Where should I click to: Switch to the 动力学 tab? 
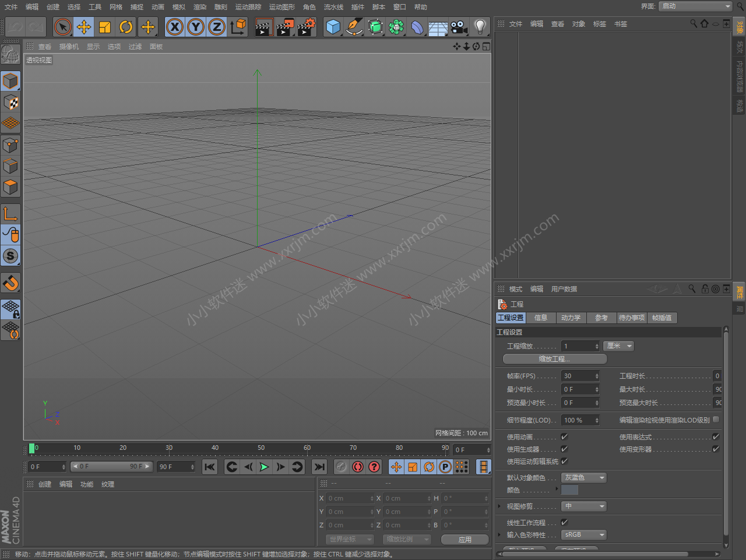coord(571,318)
